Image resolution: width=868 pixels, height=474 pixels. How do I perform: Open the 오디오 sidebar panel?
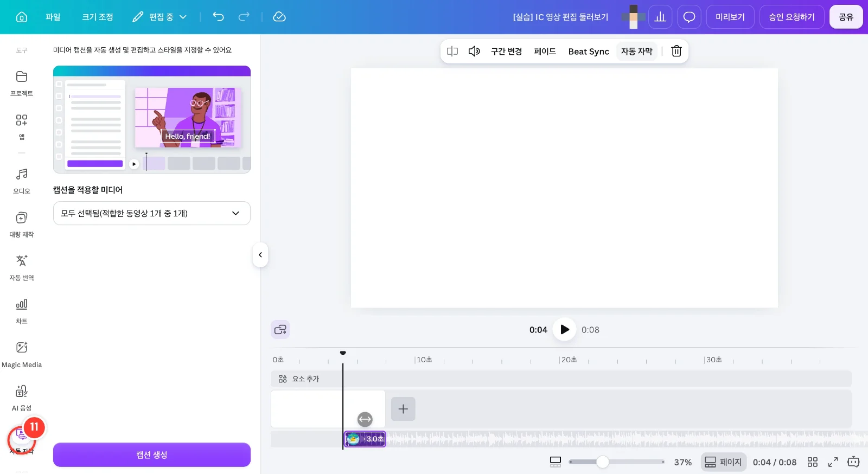pyautogui.click(x=22, y=181)
